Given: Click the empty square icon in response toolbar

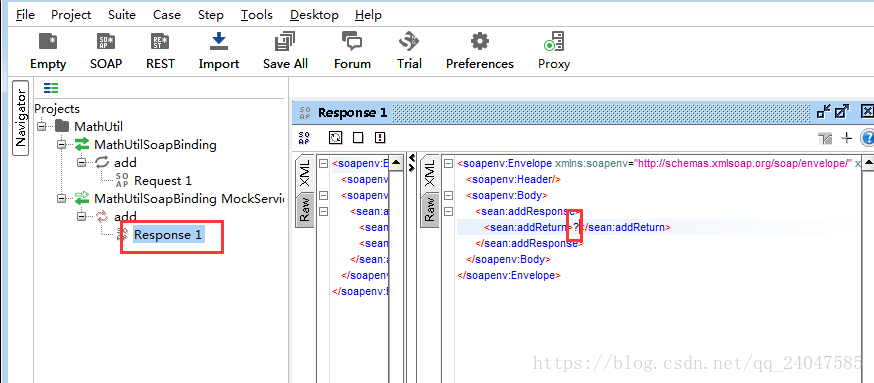Looking at the screenshot, I should click(x=358, y=137).
